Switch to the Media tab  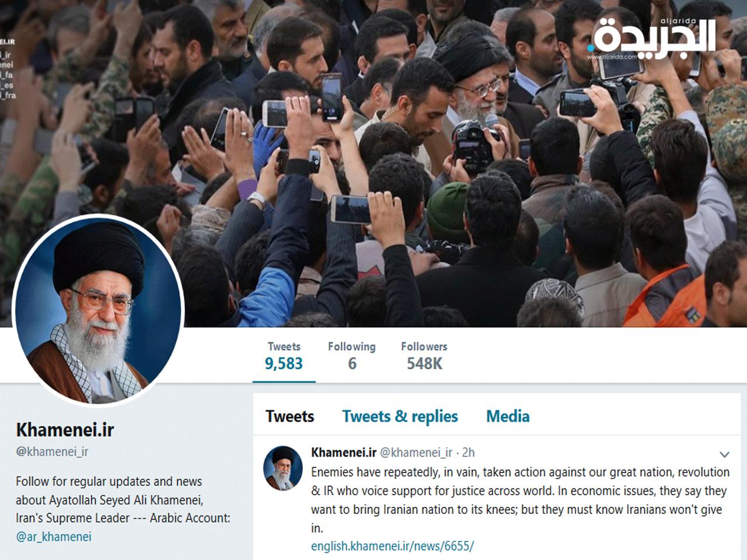tap(508, 416)
